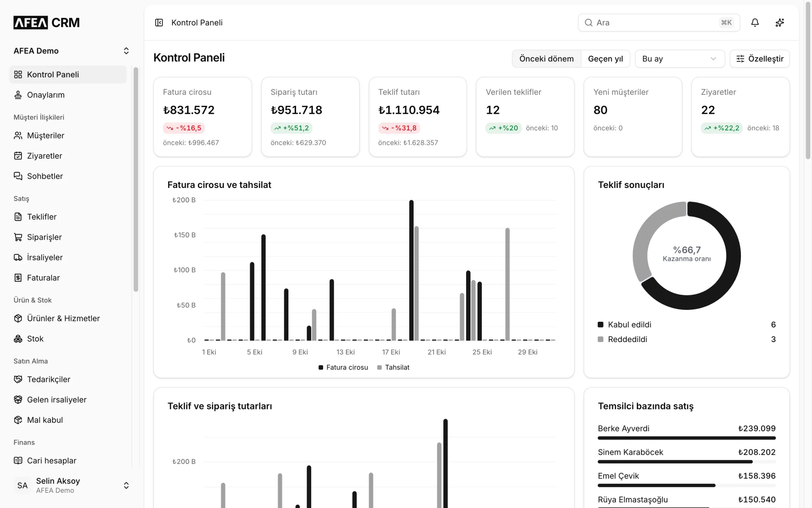The width and height of the screenshot is (812, 508).
Task: Switch comparison to Geçen yıl
Action: pos(605,59)
